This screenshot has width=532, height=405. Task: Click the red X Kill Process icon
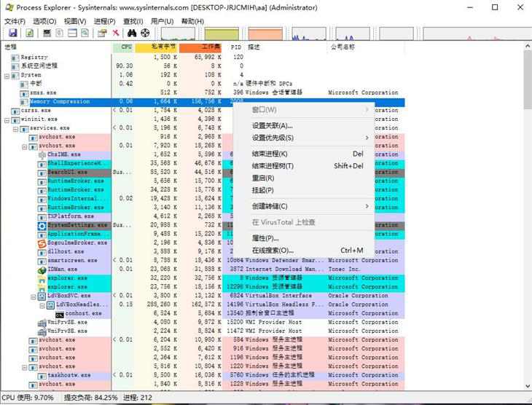(116, 33)
